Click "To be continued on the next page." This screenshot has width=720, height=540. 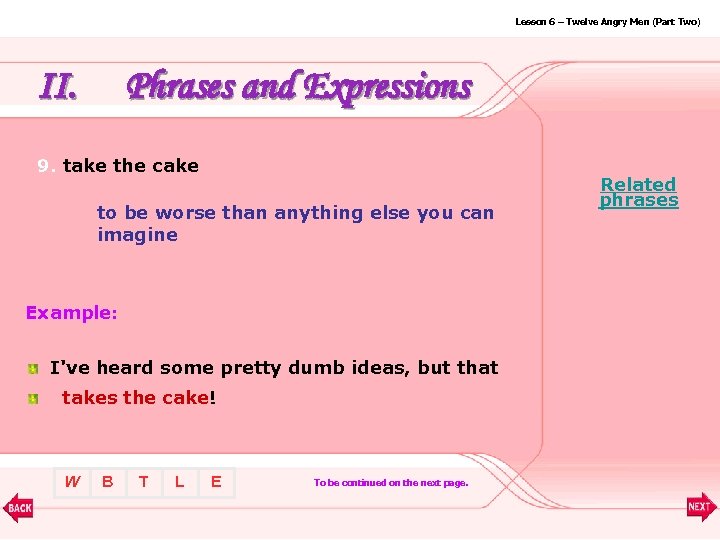(391, 483)
